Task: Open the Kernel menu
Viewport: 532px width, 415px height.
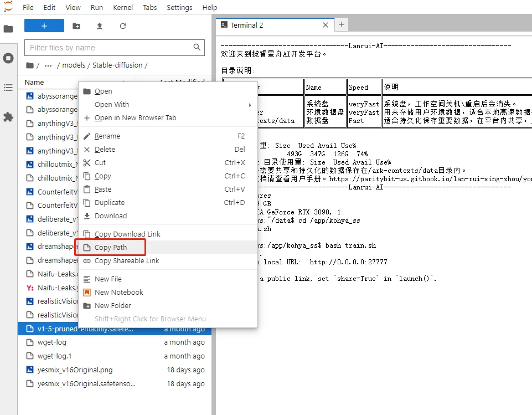Action: pyautogui.click(x=123, y=7)
